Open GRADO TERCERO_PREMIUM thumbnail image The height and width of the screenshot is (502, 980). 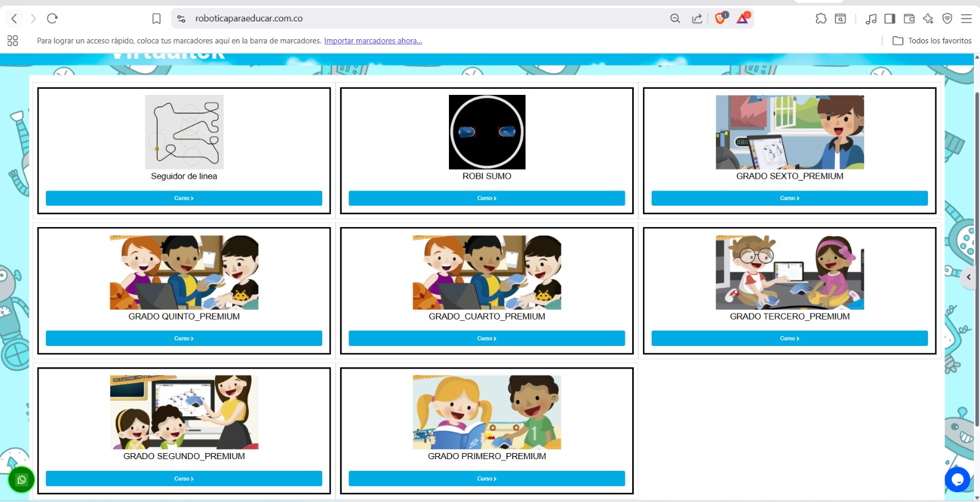[x=790, y=272]
